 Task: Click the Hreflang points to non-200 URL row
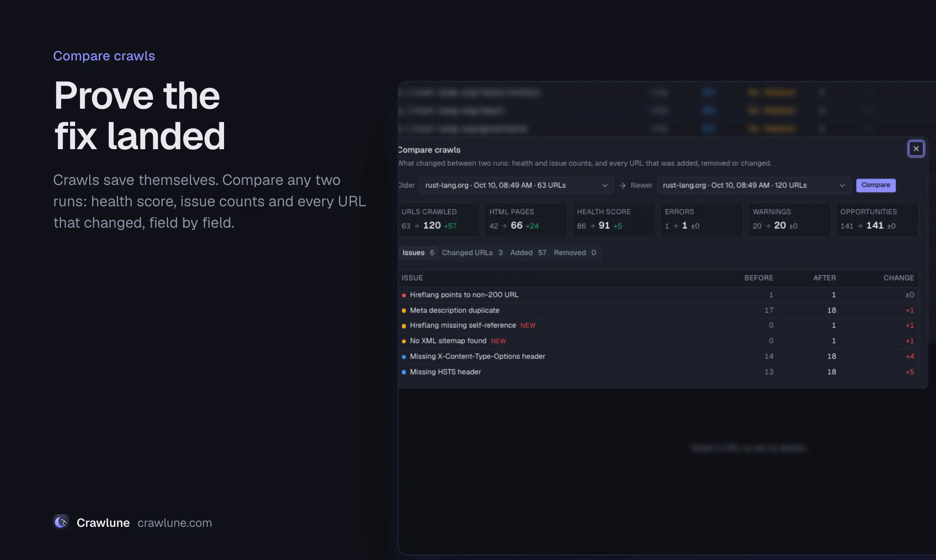point(658,295)
